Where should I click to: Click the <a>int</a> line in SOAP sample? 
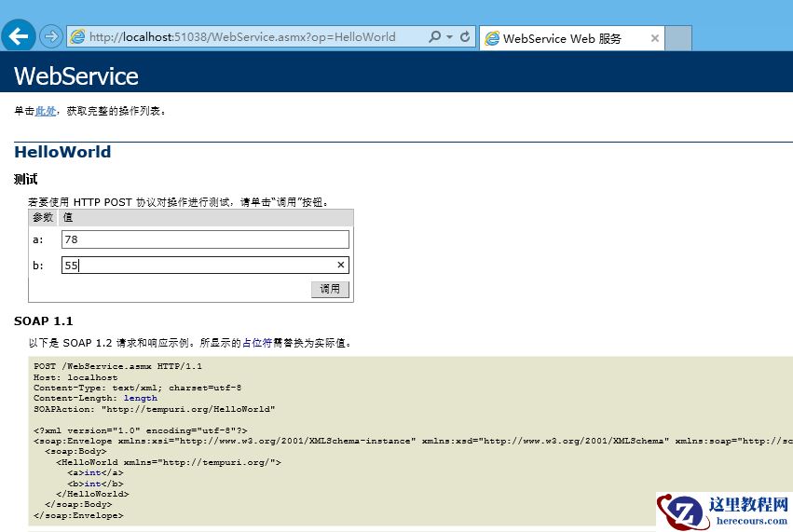pos(96,472)
